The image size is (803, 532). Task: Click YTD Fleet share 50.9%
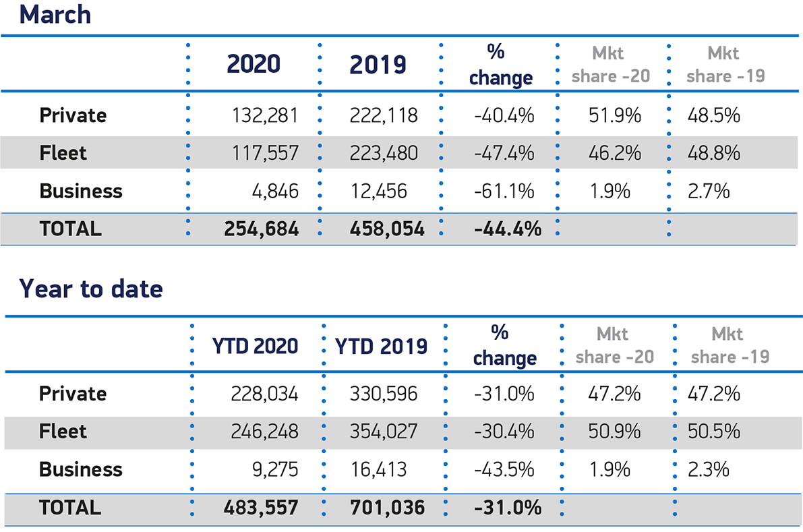[614, 432]
